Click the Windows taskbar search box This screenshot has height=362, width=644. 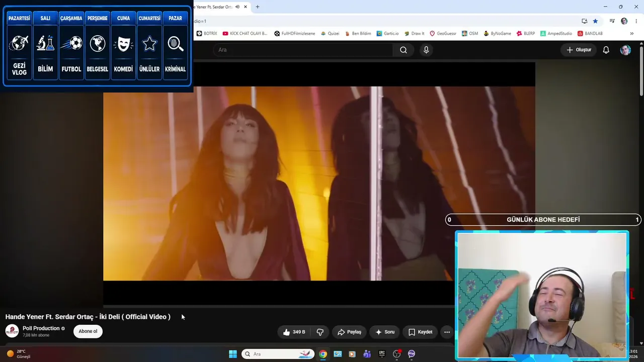pos(278,354)
